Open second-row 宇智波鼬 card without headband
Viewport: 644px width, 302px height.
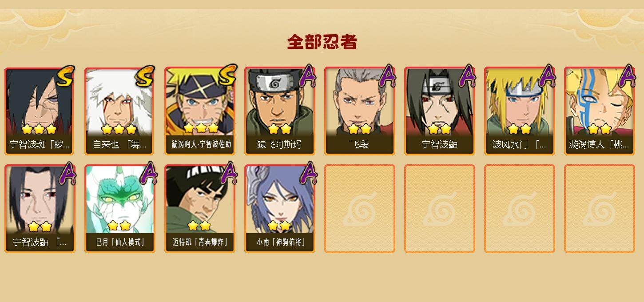(40, 209)
